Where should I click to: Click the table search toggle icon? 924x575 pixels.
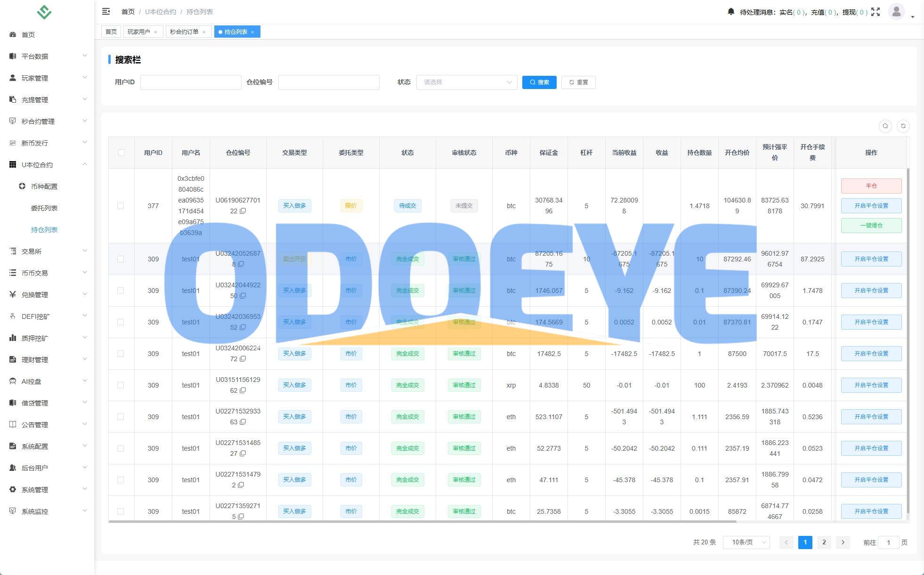[x=885, y=126]
